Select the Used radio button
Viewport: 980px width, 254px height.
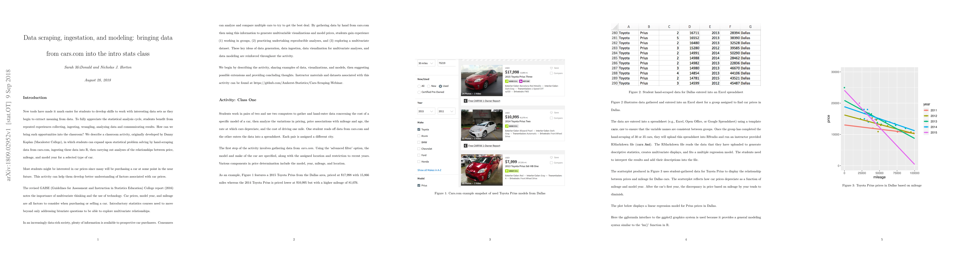[440, 86]
